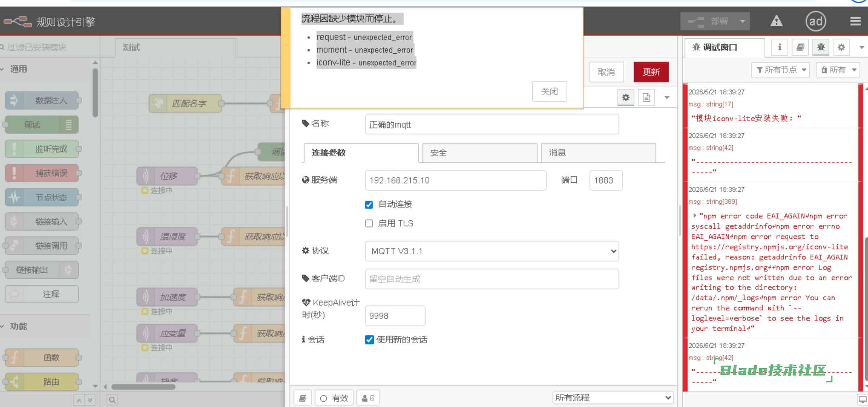Open the 所有节点 filter dropdown
This screenshot has height=407, width=868.
pos(780,70)
